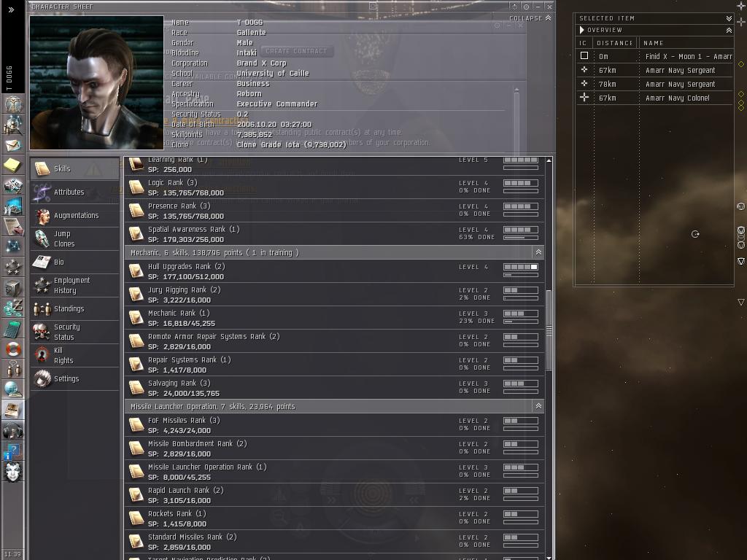Click the skills list scroll up arrow

click(x=549, y=161)
